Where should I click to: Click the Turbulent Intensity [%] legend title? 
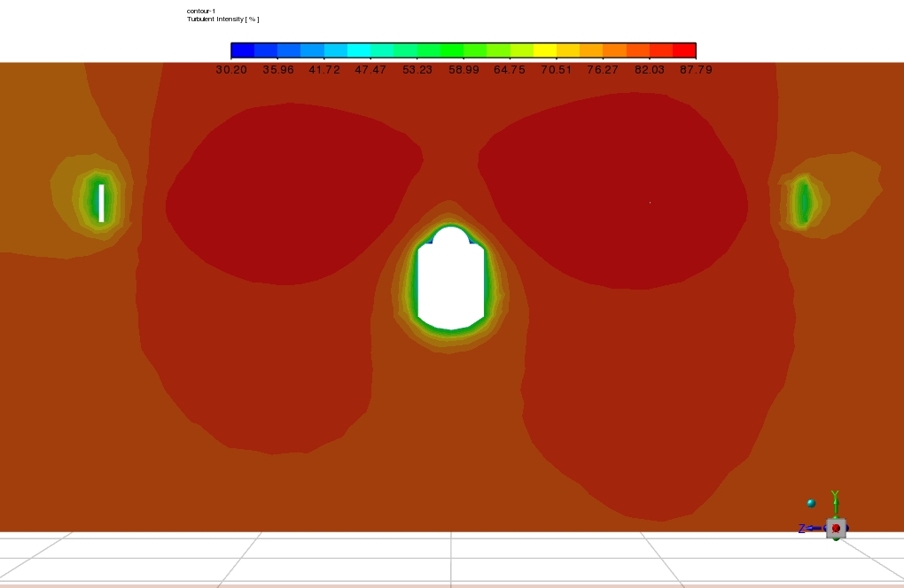pos(223,19)
